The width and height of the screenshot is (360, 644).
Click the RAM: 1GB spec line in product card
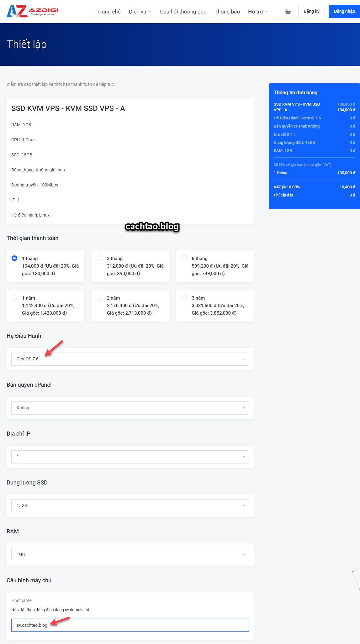tap(21, 125)
